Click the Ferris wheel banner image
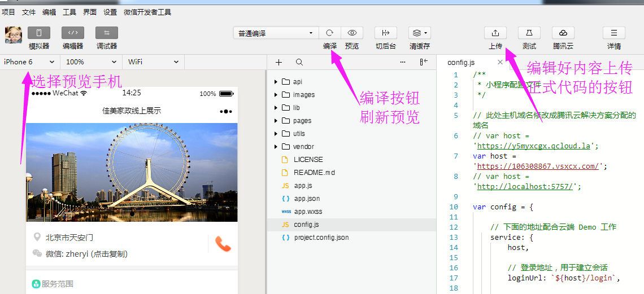The width and height of the screenshot is (644, 294). click(x=132, y=172)
